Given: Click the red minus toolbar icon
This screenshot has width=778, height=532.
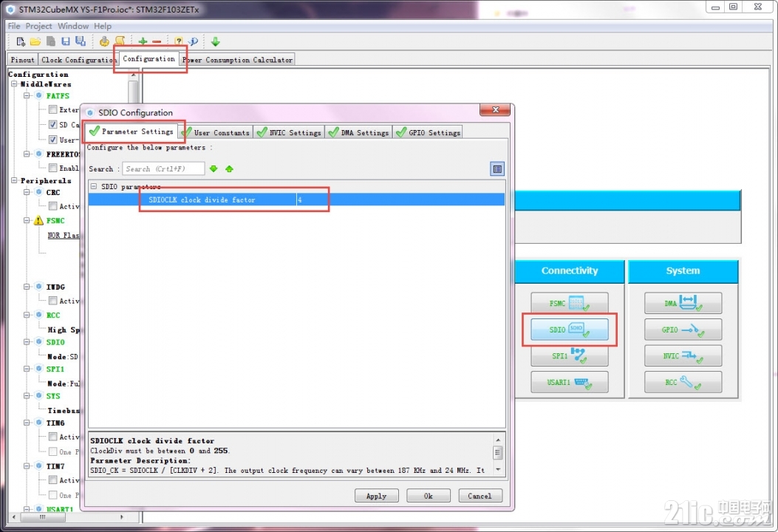Looking at the screenshot, I should pyautogui.click(x=157, y=41).
